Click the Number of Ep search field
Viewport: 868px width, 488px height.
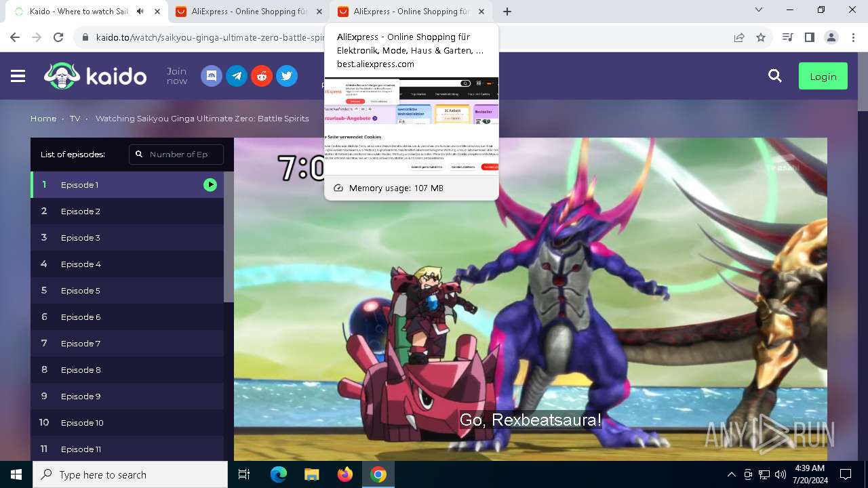176,155
